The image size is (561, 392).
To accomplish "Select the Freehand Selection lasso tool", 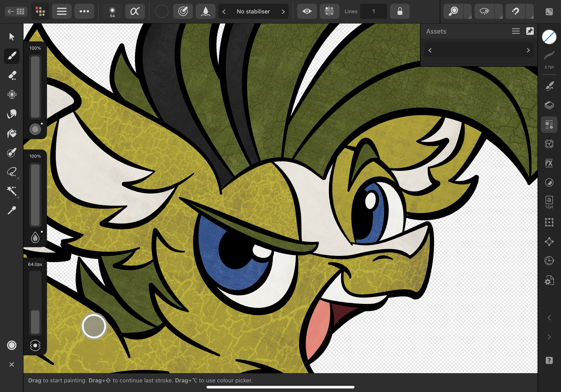I will point(12,172).
